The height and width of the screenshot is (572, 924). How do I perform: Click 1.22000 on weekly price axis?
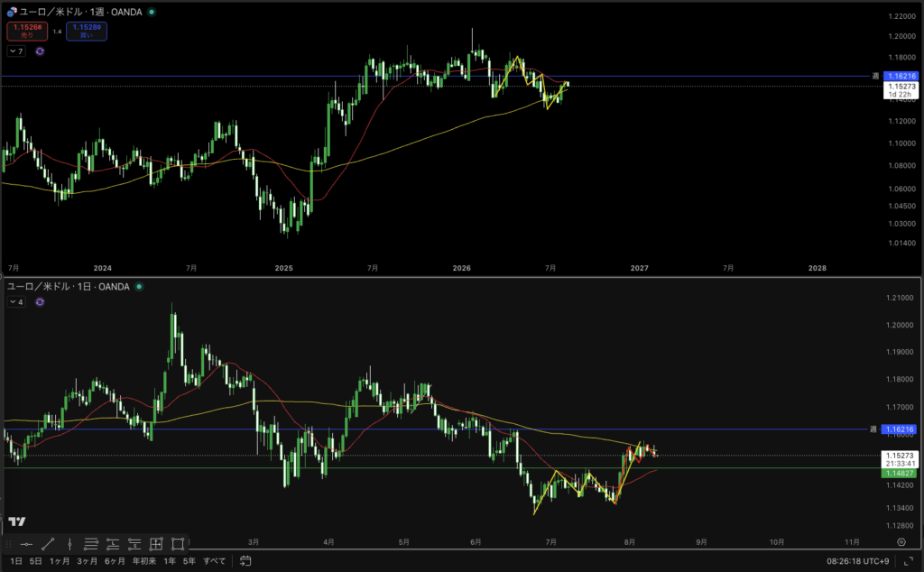coord(901,16)
